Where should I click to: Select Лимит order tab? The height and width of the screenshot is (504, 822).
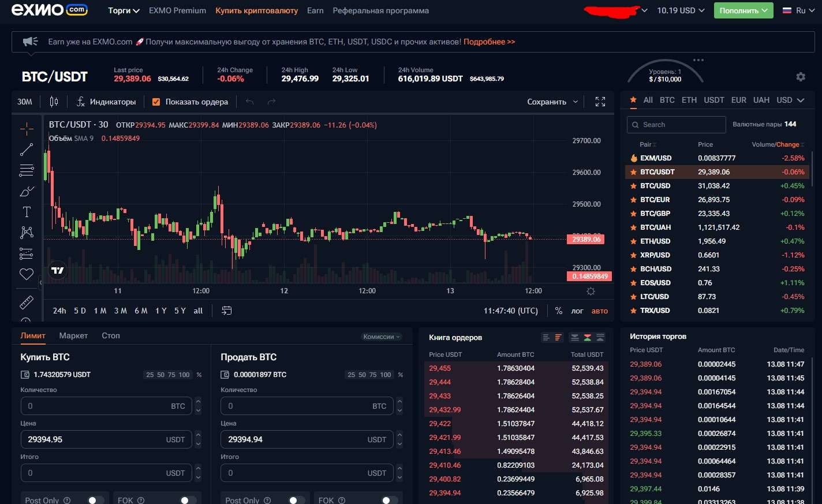coord(33,335)
